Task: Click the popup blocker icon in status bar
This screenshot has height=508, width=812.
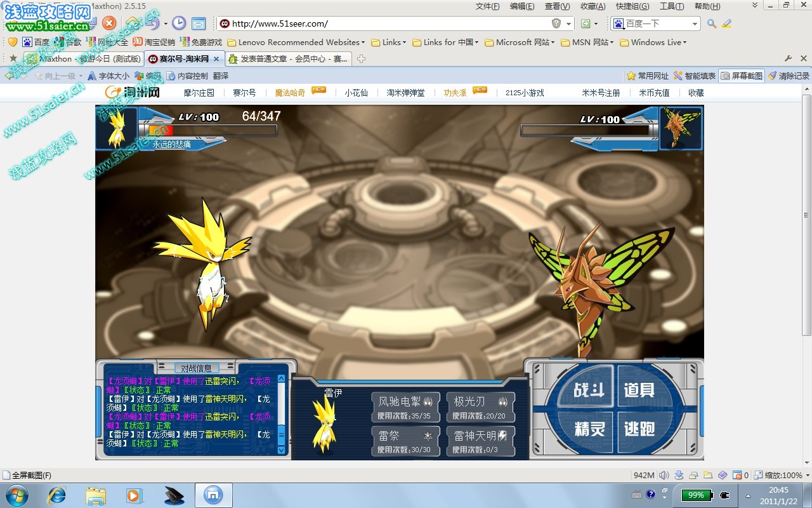Action: pos(737,475)
